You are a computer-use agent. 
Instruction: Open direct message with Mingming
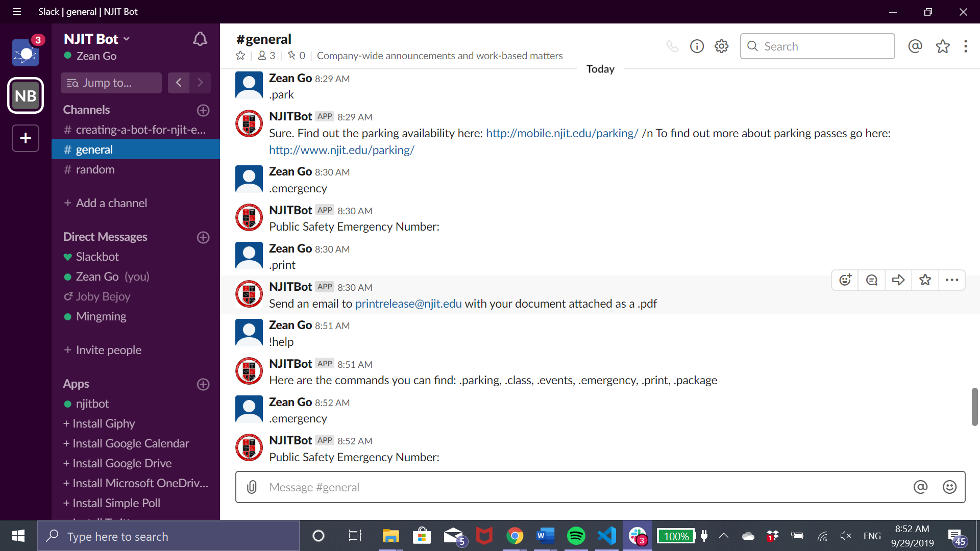(101, 316)
